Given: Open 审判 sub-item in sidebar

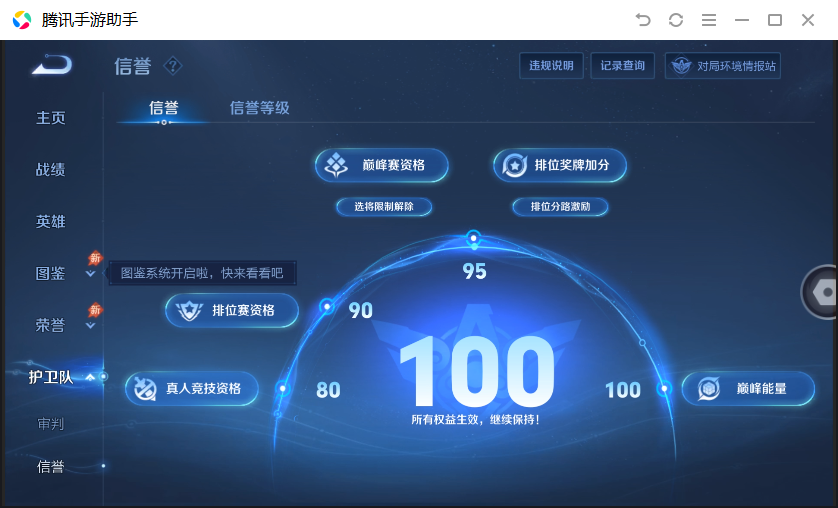Looking at the screenshot, I should (50, 424).
